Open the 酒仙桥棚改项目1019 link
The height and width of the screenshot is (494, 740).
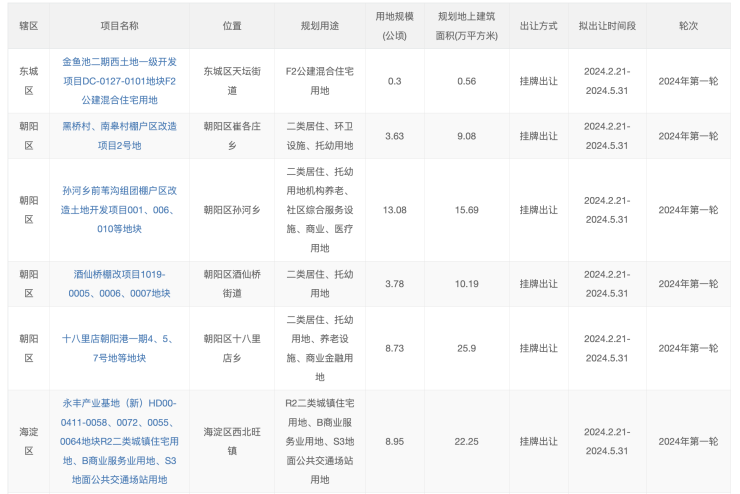(119, 283)
